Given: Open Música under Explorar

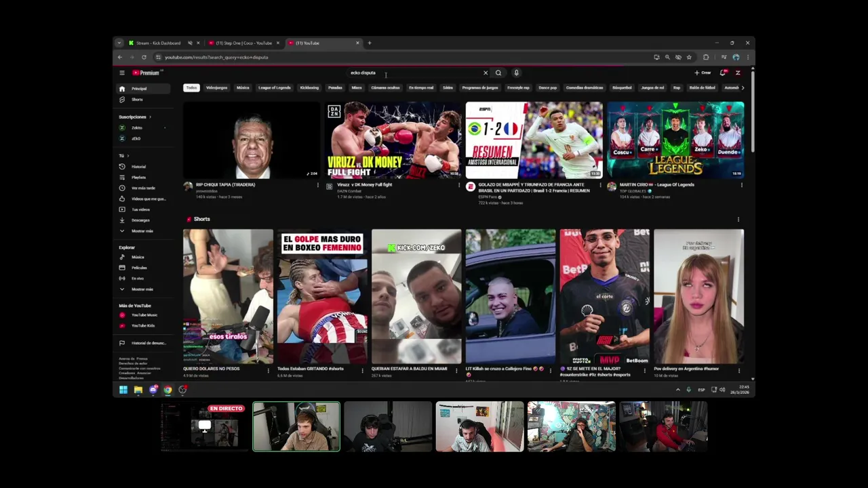Looking at the screenshot, I should [144, 257].
